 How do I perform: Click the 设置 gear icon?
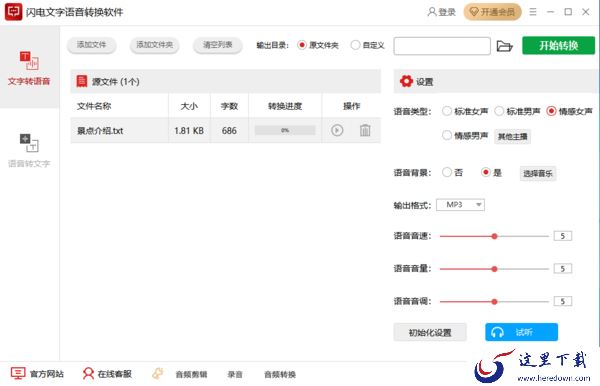point(406,81)
